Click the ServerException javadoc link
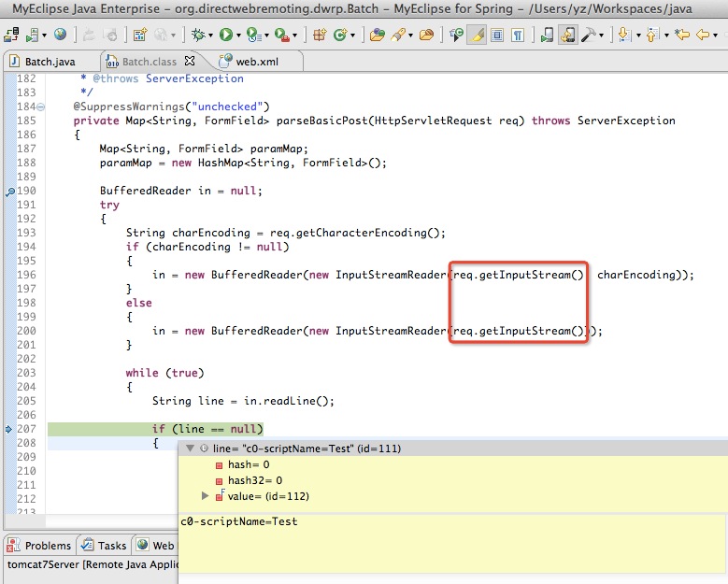 [194, 78]
